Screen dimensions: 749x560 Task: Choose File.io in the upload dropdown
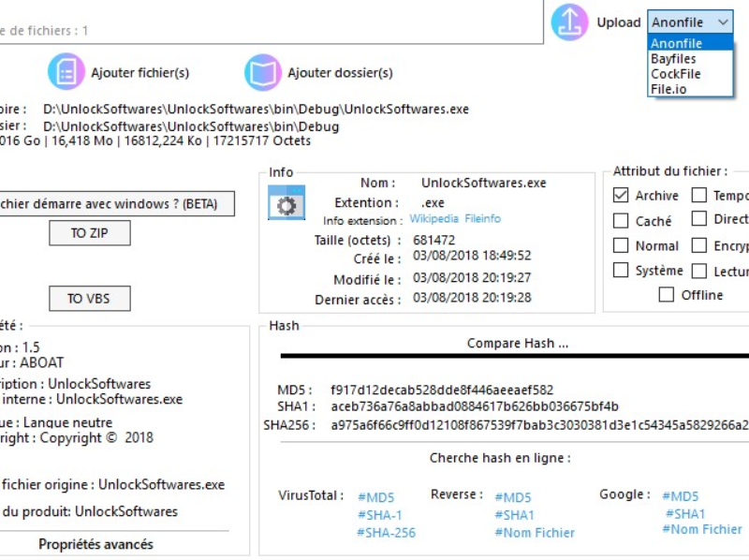pos(668,89)
